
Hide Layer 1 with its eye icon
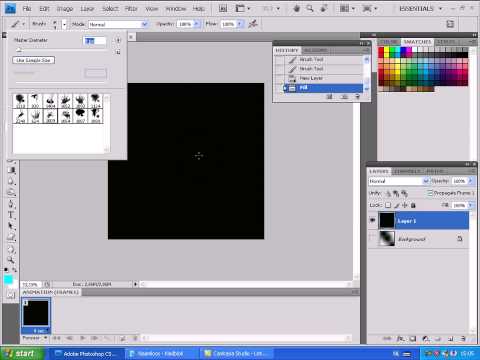[x=373, y=220]
